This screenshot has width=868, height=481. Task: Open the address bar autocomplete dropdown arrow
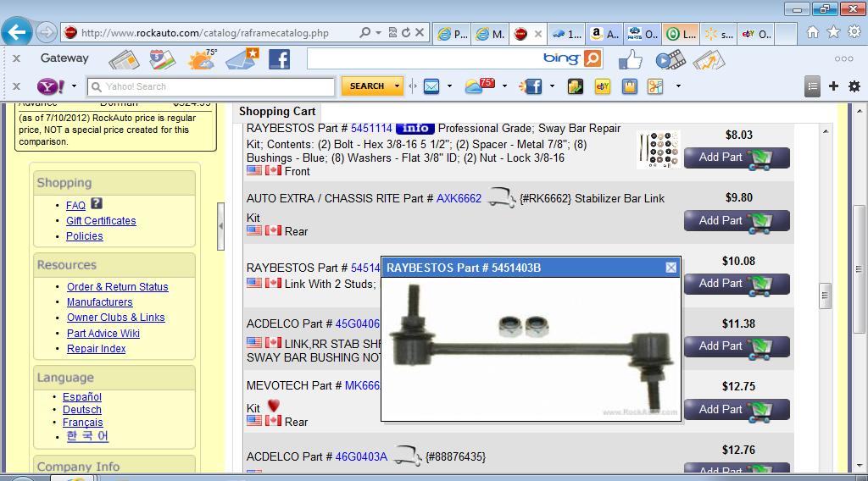(x=379, y=33)
